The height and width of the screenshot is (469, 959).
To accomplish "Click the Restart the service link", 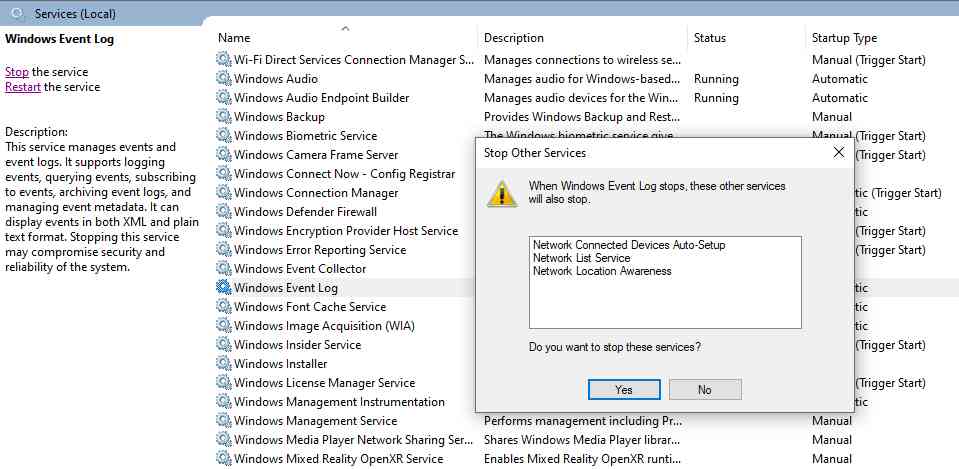I will click(x=23, y=87).
